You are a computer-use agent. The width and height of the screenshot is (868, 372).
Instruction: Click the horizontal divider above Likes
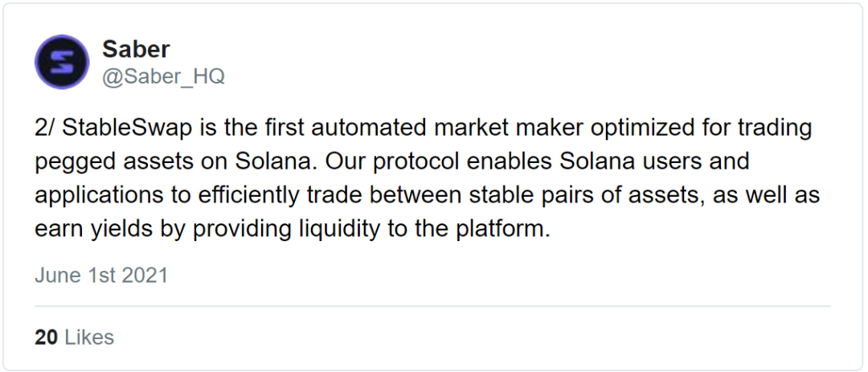pos(432,305)
